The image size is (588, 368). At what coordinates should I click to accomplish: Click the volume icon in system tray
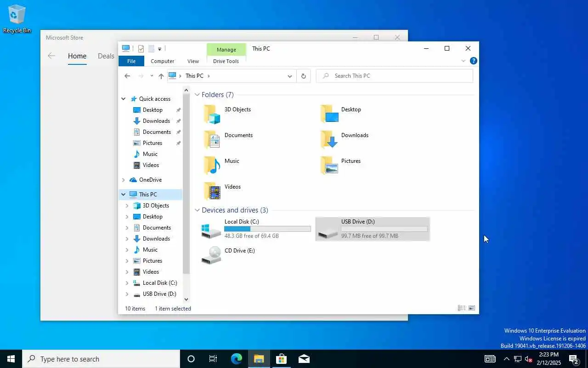pos(528,359)
